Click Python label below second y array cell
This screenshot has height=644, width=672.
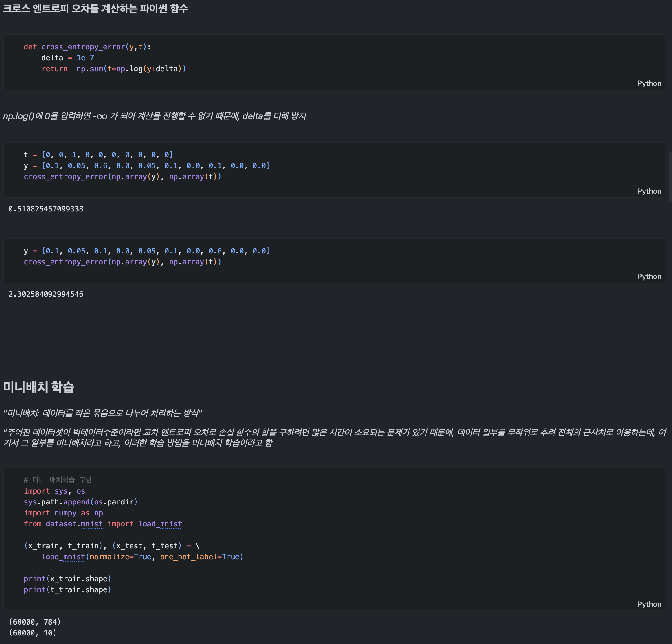point(649,276)
